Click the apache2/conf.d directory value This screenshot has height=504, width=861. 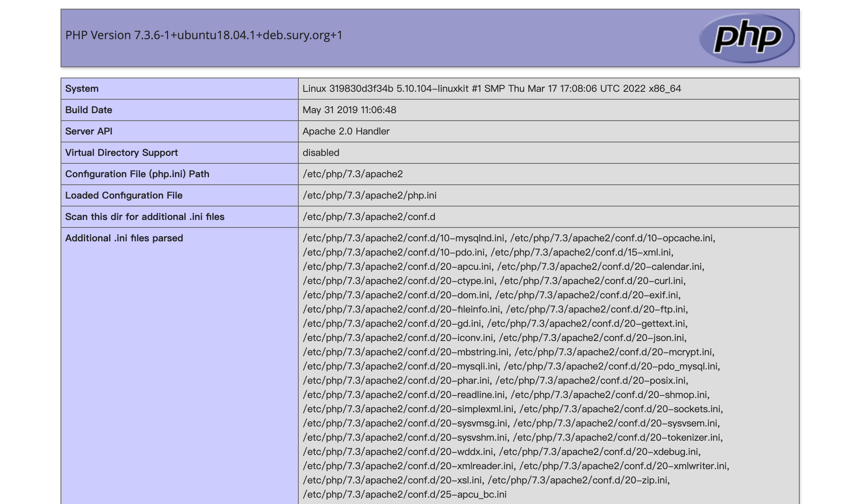[369, 217]
